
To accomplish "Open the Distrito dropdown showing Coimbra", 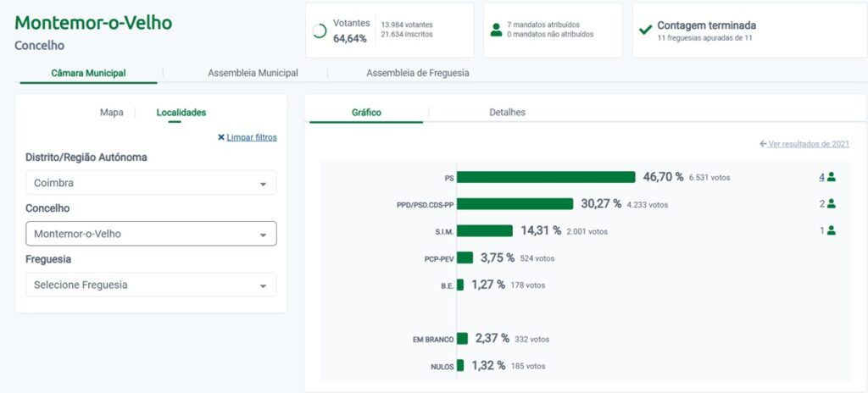I will pyautogui.click(x=151, y=183).
